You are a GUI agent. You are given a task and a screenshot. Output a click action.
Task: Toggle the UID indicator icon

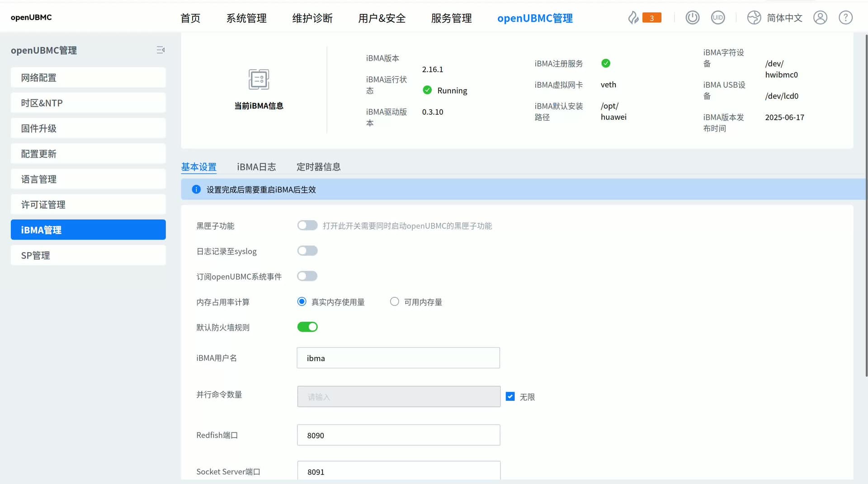click(x=717, y=18)
